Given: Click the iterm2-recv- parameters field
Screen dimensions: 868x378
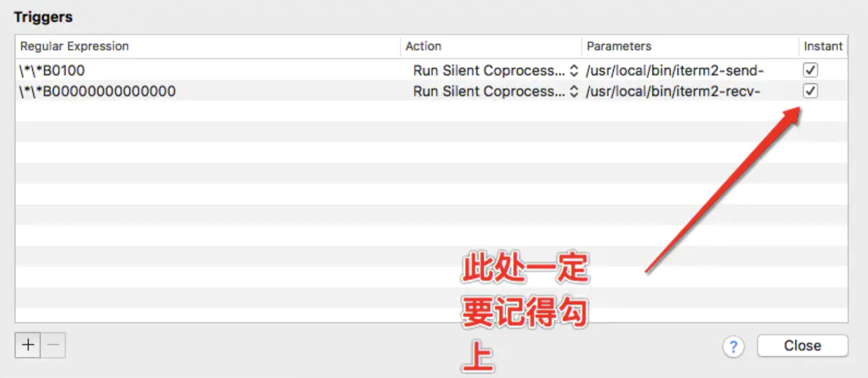Looking at the screenshot, I should click(673, 91).
